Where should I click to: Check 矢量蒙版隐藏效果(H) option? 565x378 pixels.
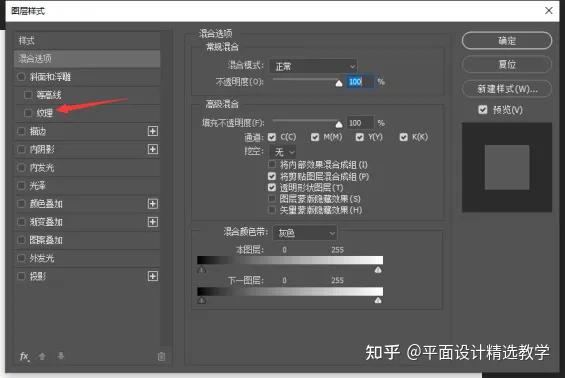point(272,210)
